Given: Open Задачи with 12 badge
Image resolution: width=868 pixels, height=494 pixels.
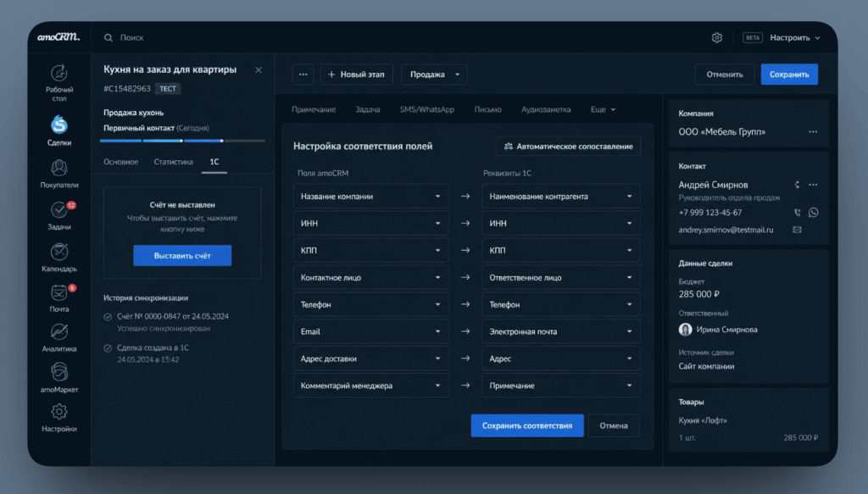Looking at the screenshot, I should pyautogui.click(x=59, y=216).
